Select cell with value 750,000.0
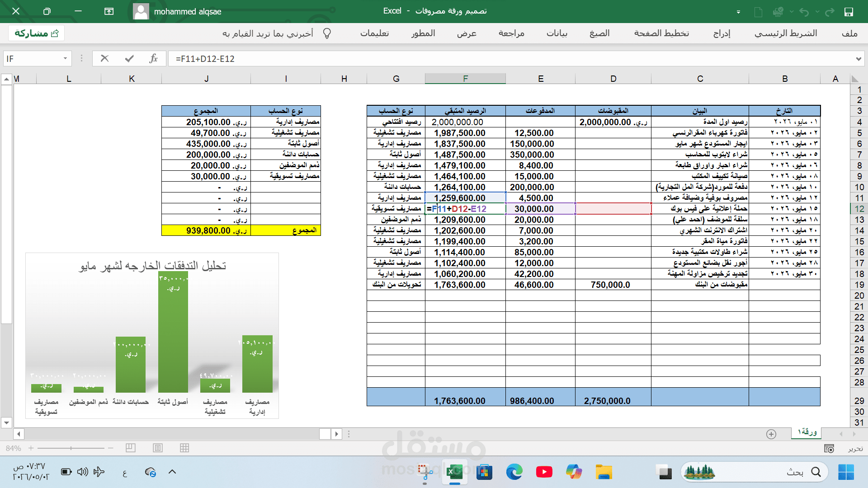 613,285
